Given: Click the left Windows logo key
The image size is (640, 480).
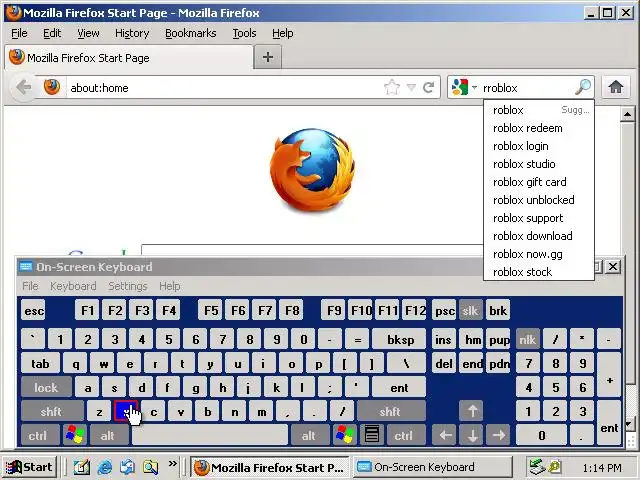Looking at the screenshot, I should point(74,436).
